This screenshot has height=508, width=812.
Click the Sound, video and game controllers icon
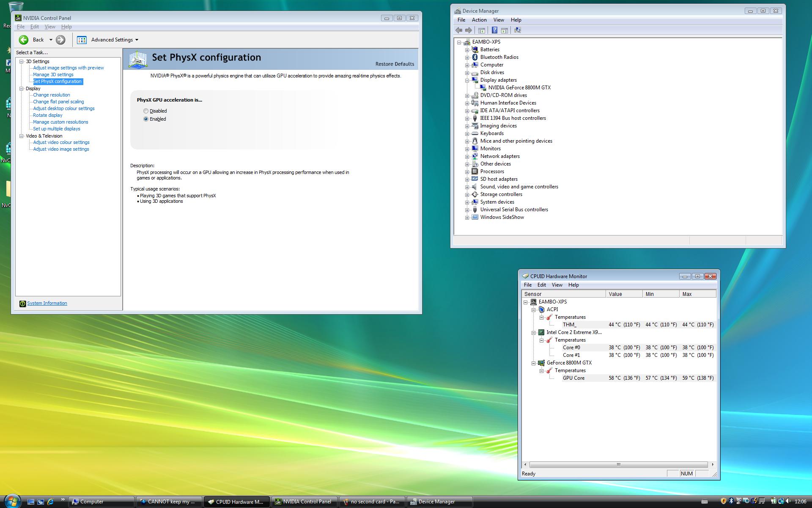pos(475,187)
